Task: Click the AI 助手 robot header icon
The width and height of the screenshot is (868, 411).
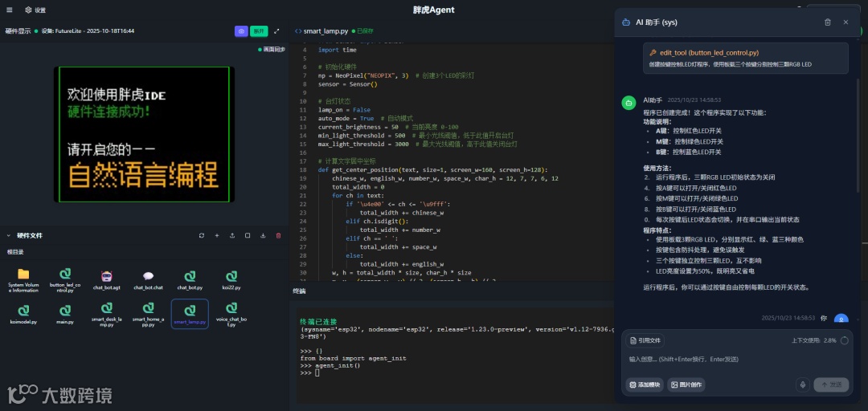Action: [626, 22]
